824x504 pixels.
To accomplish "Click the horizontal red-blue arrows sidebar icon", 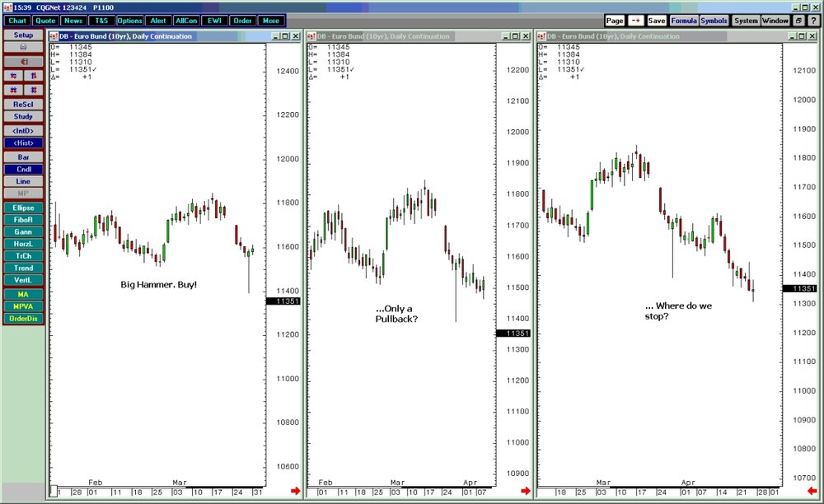I will pyautogui.click(x=13, y=76).
